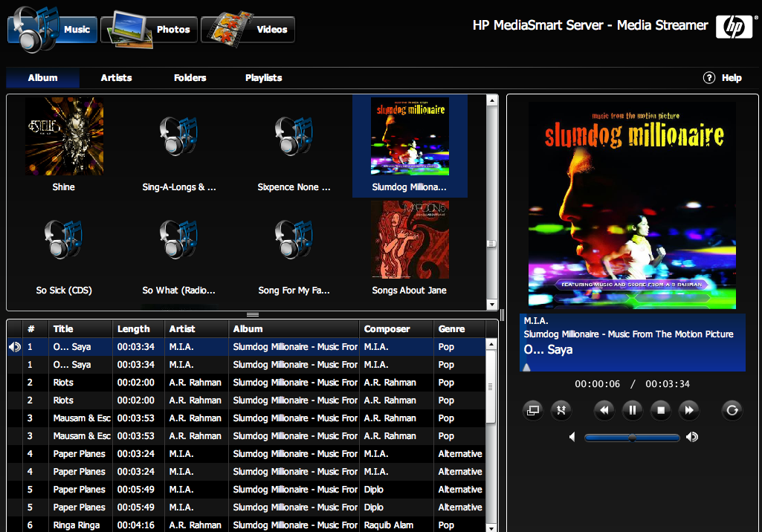The image size is (762, 532).
Task: Click the horizontal pane splitter handle
Action: point(253,315)
